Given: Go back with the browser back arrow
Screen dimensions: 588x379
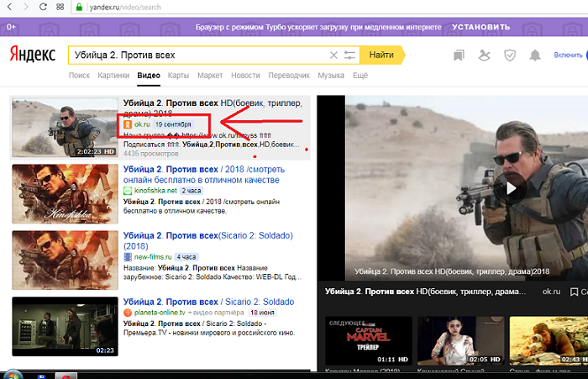Looking at the screenshot, I should click(x=10, y=7).
